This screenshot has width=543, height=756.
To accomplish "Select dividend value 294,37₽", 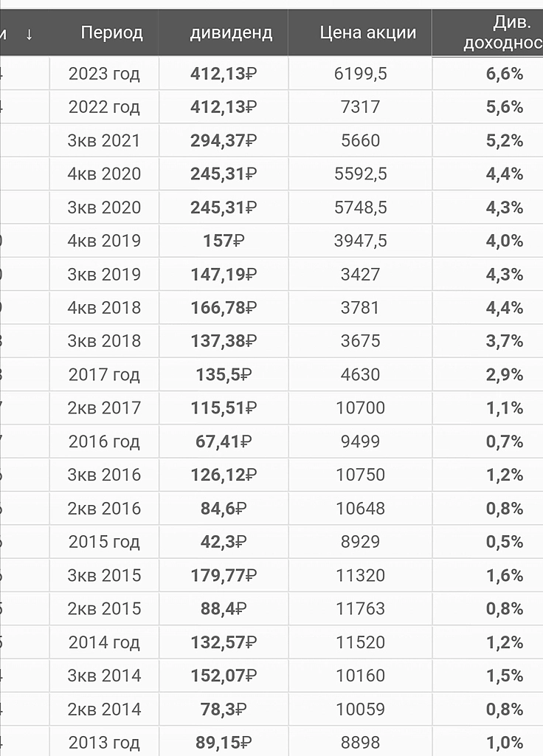I will 224,140.
